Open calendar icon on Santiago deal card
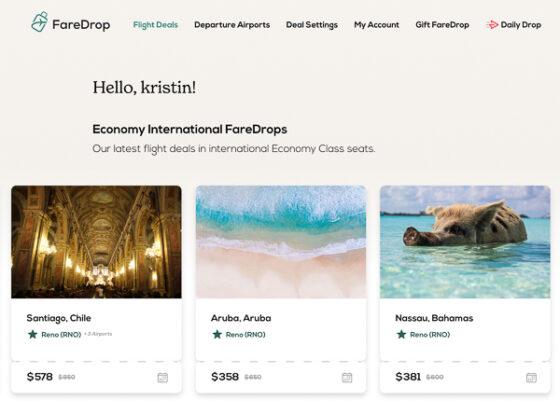 pyautogui.click(x=162, y=377)
